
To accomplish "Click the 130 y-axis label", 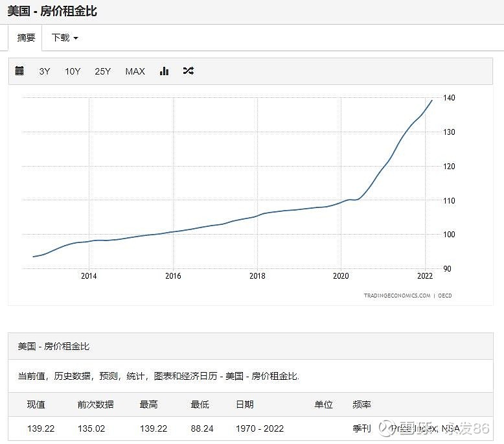I will pos(449,132).
